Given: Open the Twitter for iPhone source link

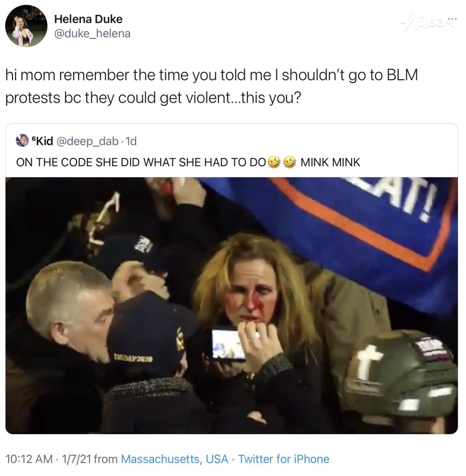Looking at the screenshot, I should pyautogui.click(x=284, y=459).
